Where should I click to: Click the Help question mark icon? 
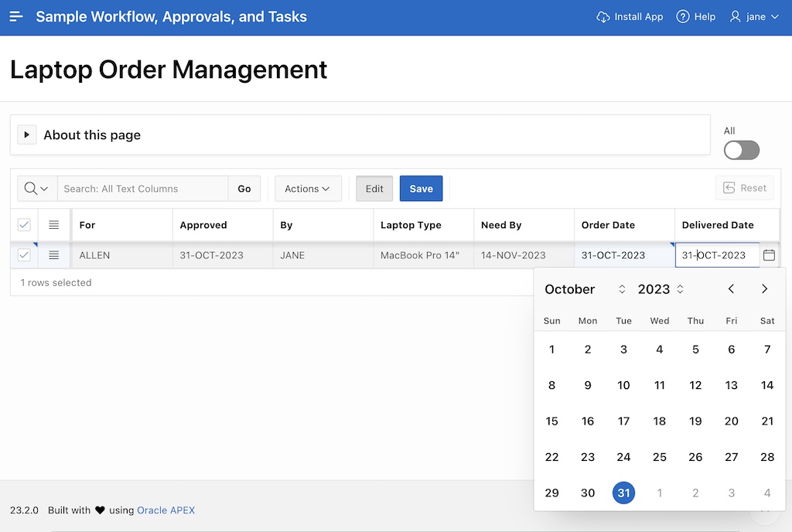coord(681,16)
